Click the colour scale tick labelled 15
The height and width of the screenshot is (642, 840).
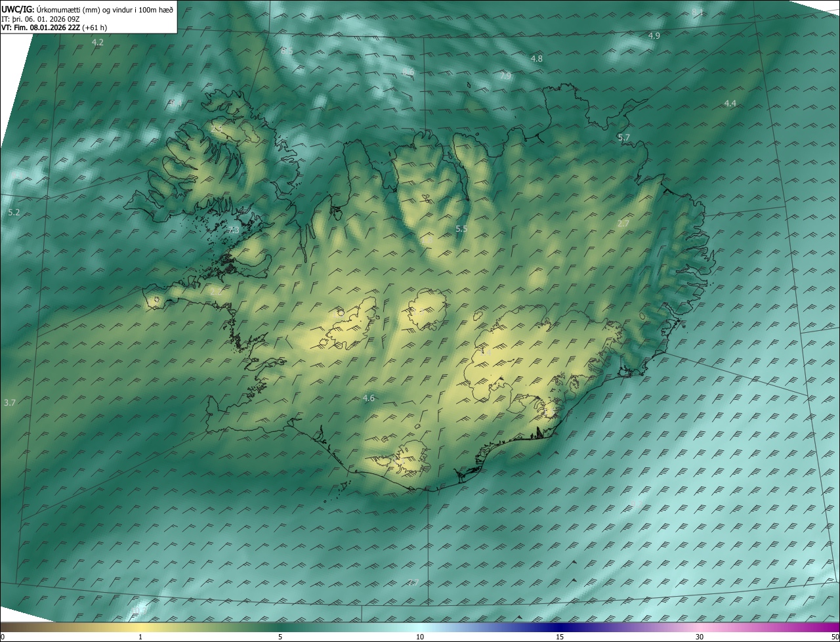560,637
